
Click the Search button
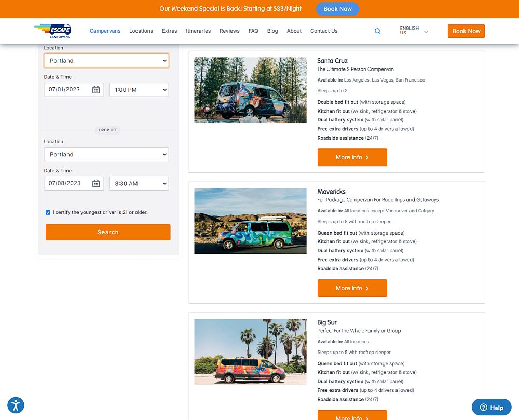tap(107, 232)
